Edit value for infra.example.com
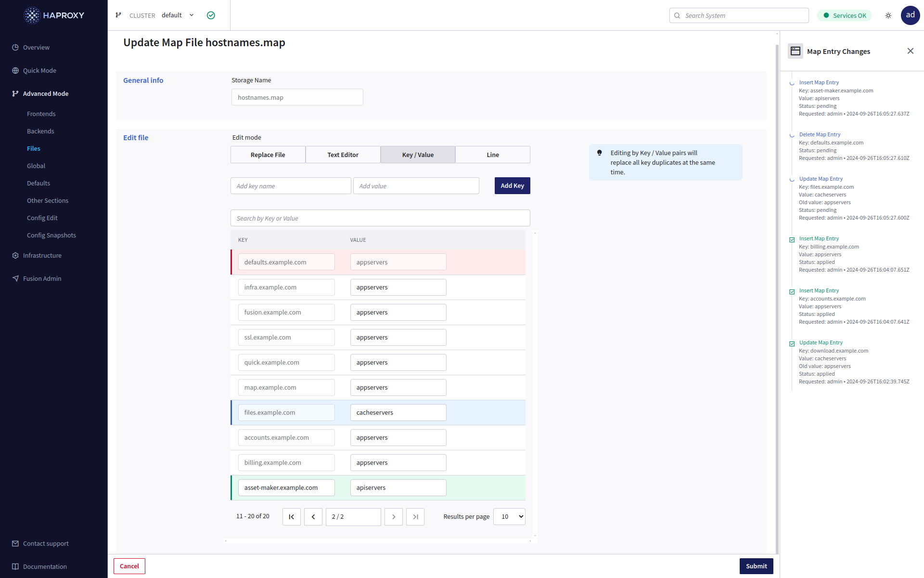Viewport: 924px width, 578px height. pyautogui.click(x=398, y=288)
